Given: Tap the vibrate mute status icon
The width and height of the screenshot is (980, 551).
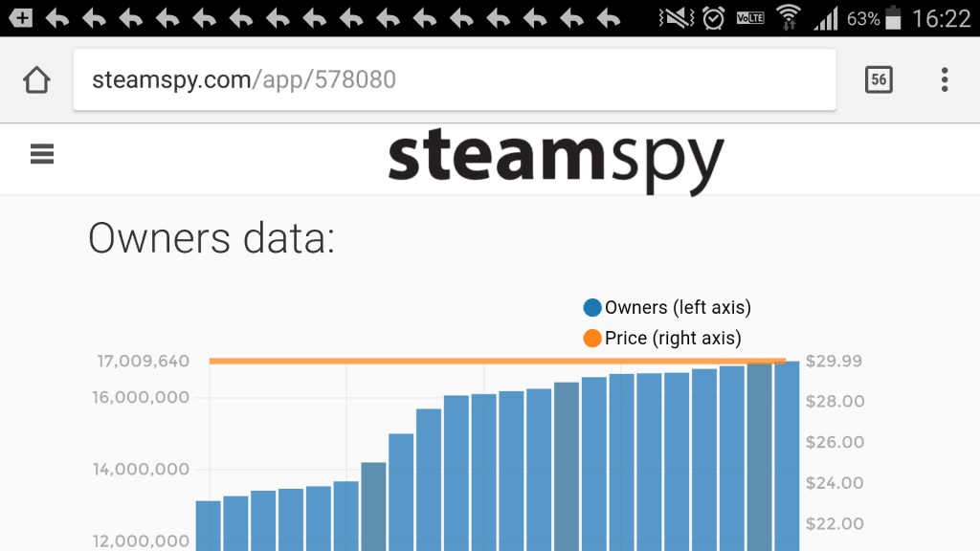Looking at the screenshot, I should 677,17.
